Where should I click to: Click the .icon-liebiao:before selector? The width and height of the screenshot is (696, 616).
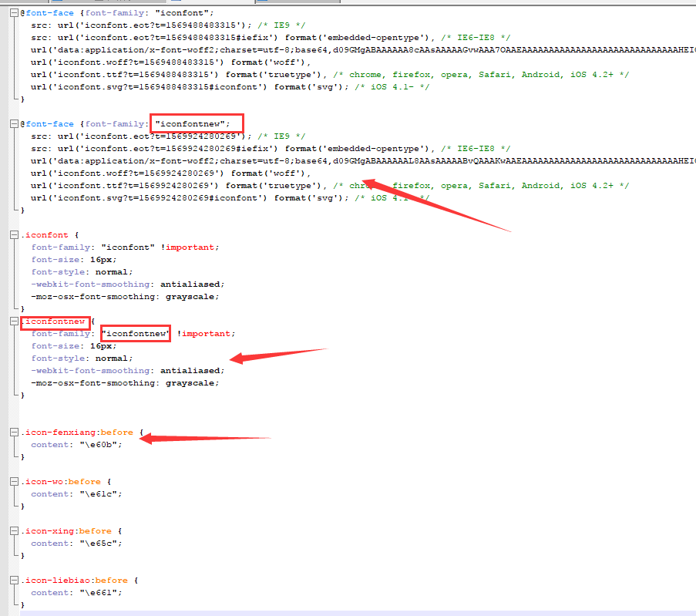pyautogui.click(x=75, y=580)
